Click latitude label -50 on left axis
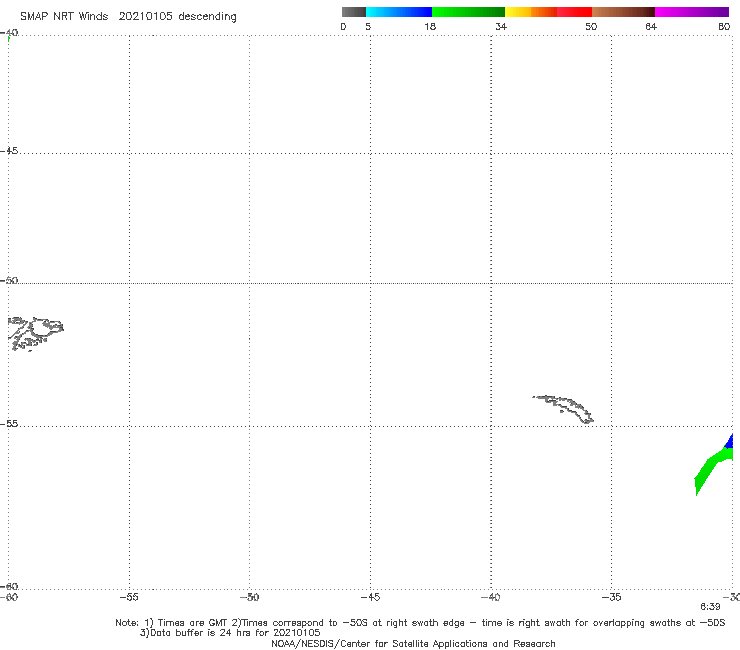The image size is (740, 650). point(9,280)
